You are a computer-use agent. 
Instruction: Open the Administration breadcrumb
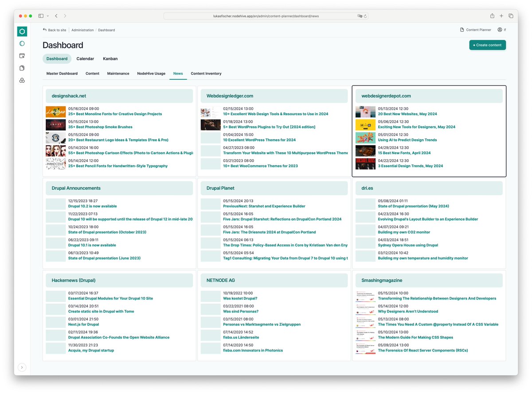coord(82,30)
